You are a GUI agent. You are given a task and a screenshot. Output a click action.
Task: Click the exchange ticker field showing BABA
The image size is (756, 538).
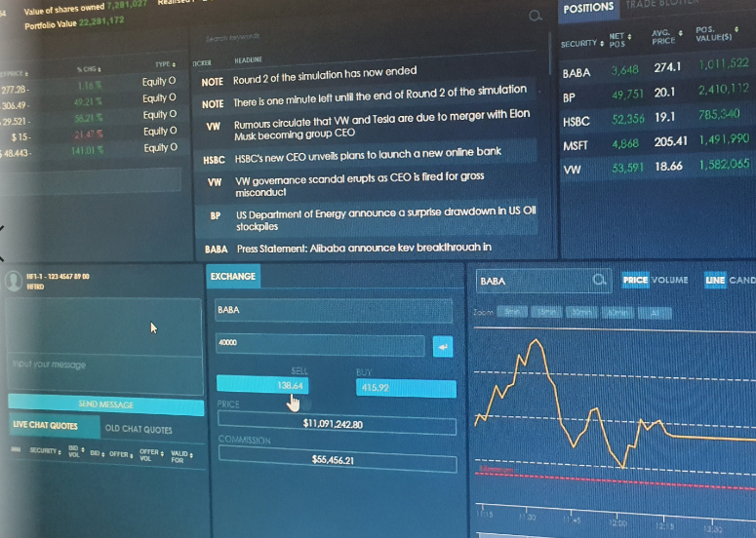click(334, 310)
